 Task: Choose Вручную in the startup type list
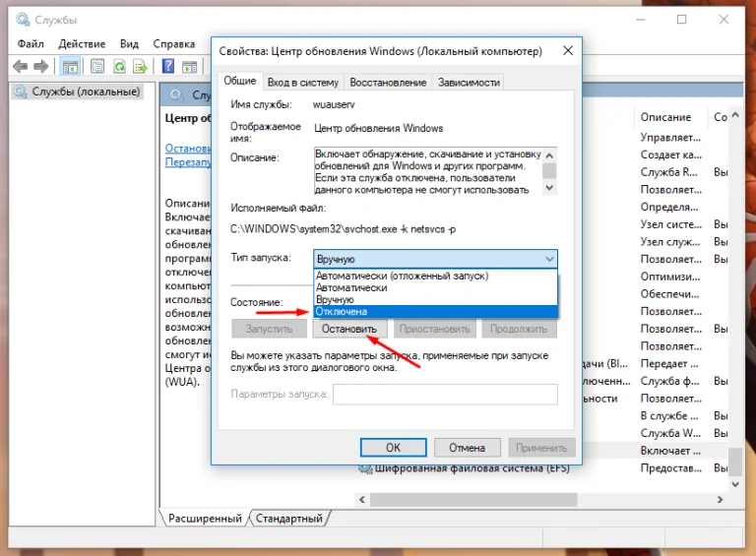pyautogui.click(x=435, y=300)
